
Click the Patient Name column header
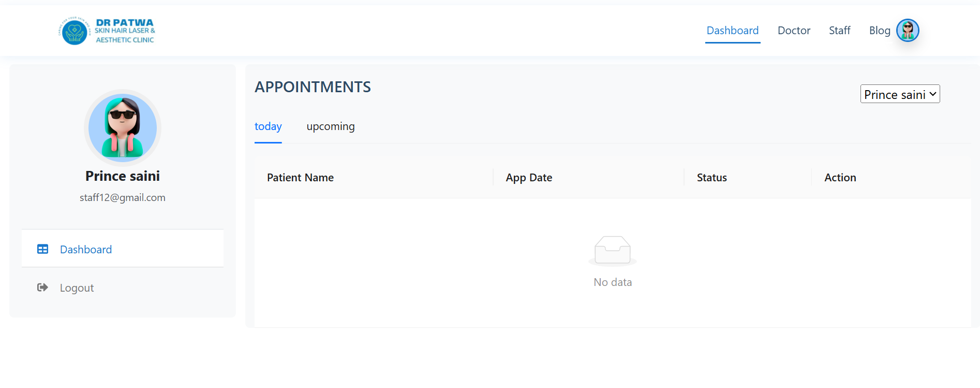300,178
